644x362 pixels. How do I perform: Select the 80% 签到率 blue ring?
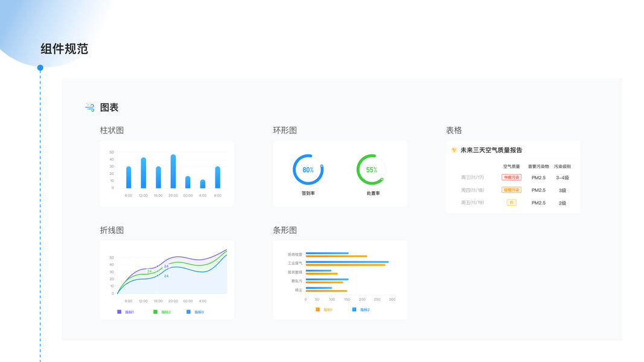click(x=308, y=170)
